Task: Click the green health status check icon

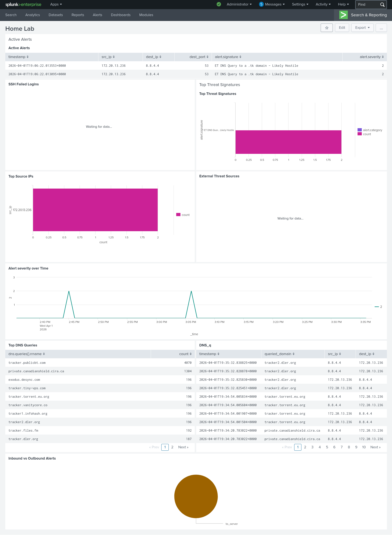Action: click(x=219, y=4)
